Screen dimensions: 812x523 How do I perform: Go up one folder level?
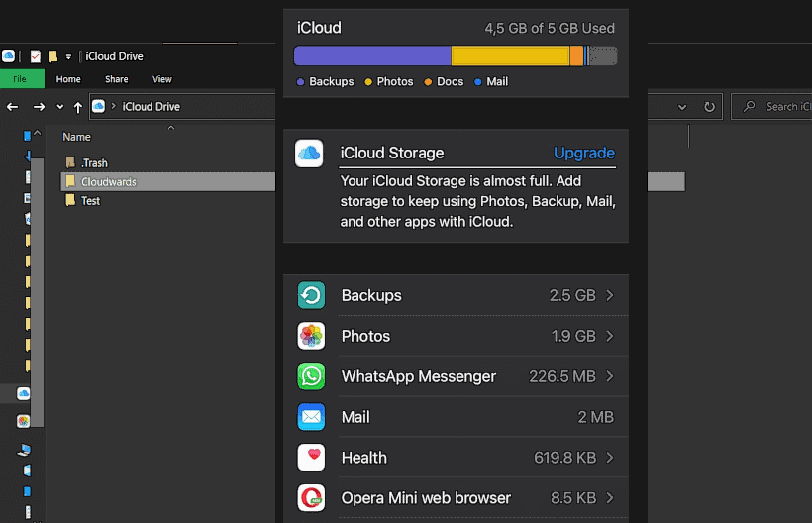(77, 107)
